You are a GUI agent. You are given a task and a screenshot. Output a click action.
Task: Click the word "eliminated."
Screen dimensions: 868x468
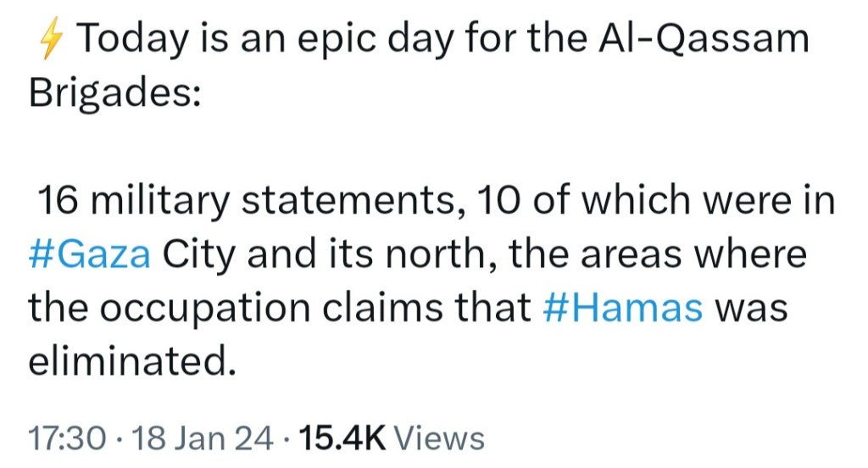pyautogui.click(x=131, y=363)
